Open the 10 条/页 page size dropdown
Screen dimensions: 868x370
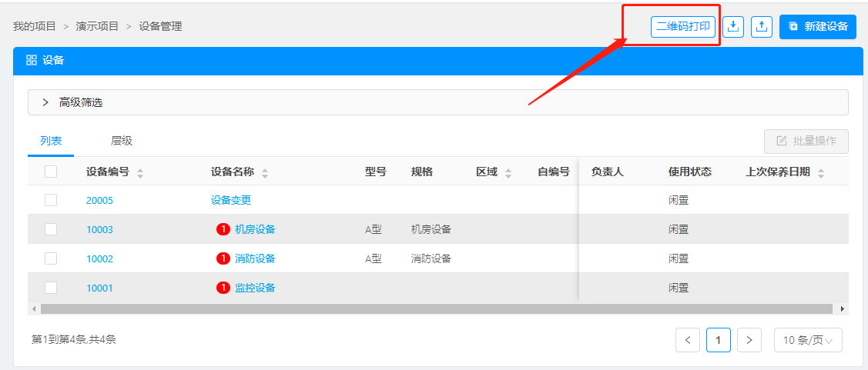807,340
